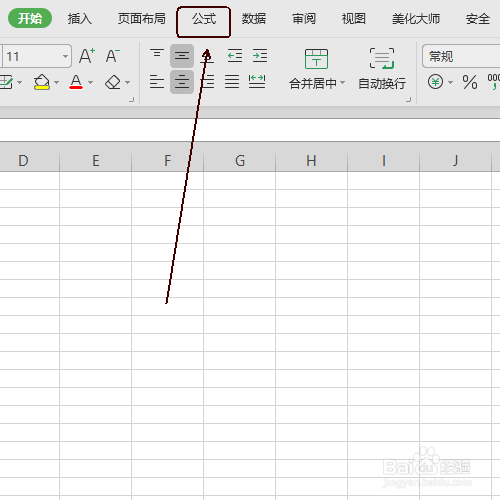Toggle middle vertical alignment
The height and width of the screenshot is (500, 500).
[x=182, y=55]
